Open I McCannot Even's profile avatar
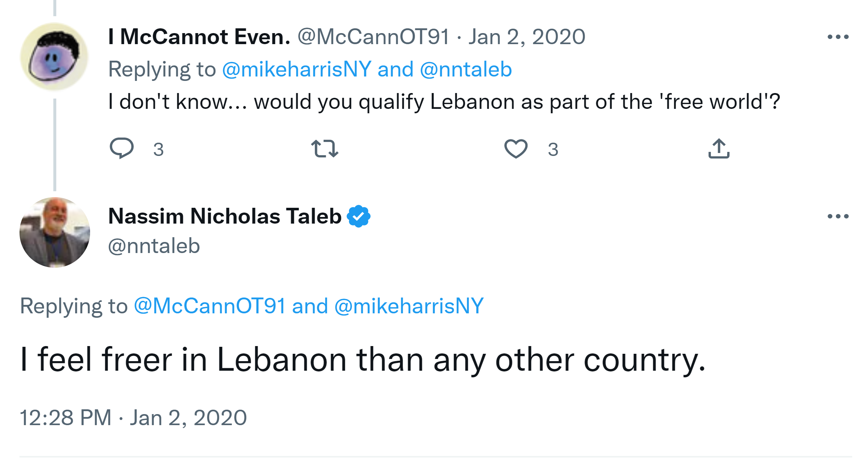The height and width of the screenshot is (470, 868). [x=54, y=57]
